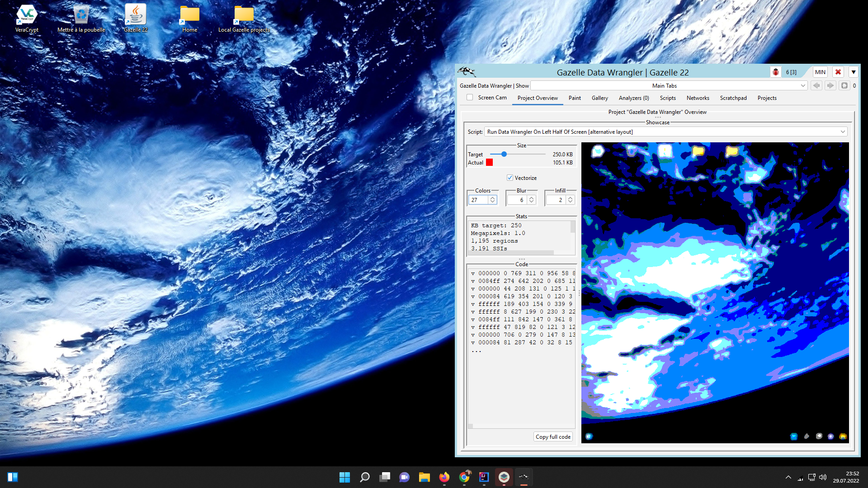868x488 pixels.
Task: Open the title bar triangle menu
Action: click(853, 72)
